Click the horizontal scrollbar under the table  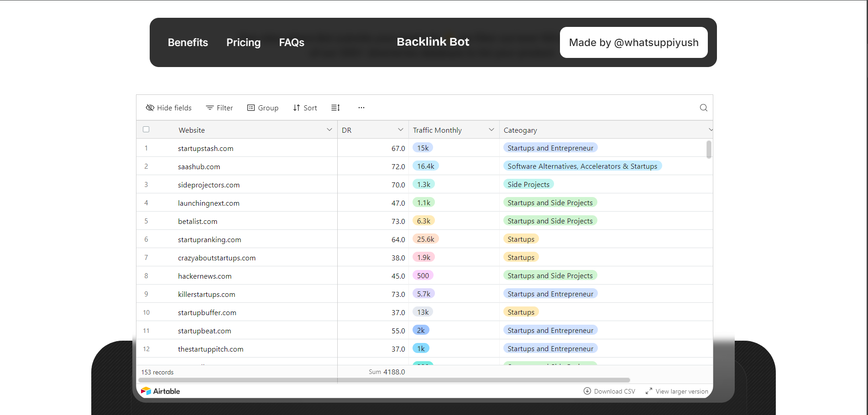(x=384, y=380)
